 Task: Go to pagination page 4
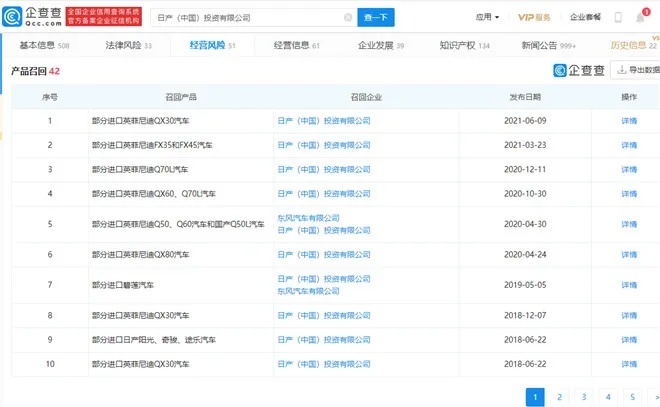[x=608, y=397]
